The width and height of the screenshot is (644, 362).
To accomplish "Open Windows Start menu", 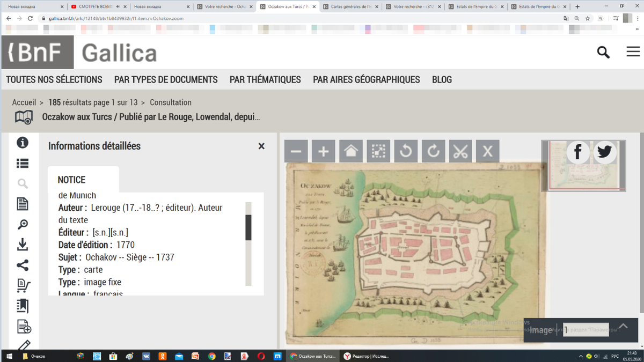I will pos(9,356).
